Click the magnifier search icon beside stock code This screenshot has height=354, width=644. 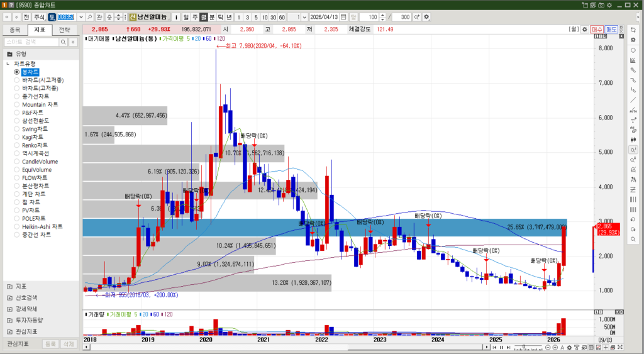[x=90, y=16]
